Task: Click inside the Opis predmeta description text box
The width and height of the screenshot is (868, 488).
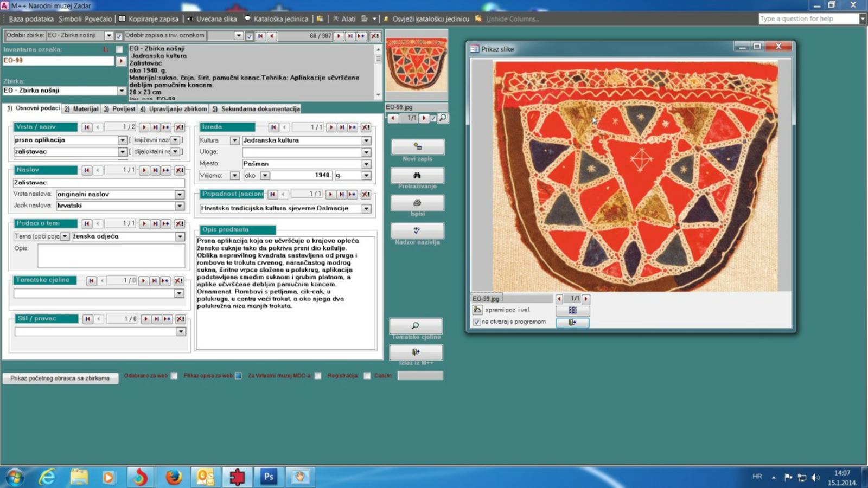Action: (285, 293)
